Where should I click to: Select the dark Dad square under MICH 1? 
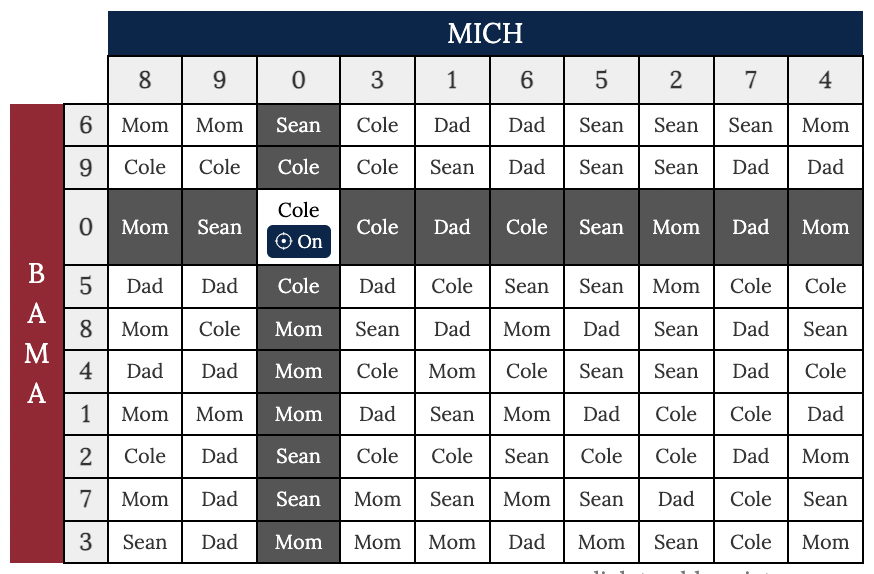tap(452, 227)
